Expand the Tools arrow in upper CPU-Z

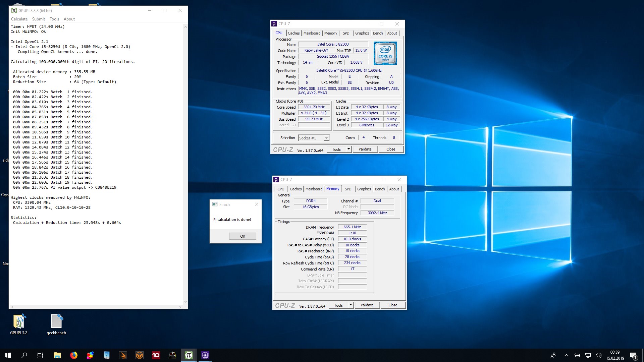[x=348, y=149]
